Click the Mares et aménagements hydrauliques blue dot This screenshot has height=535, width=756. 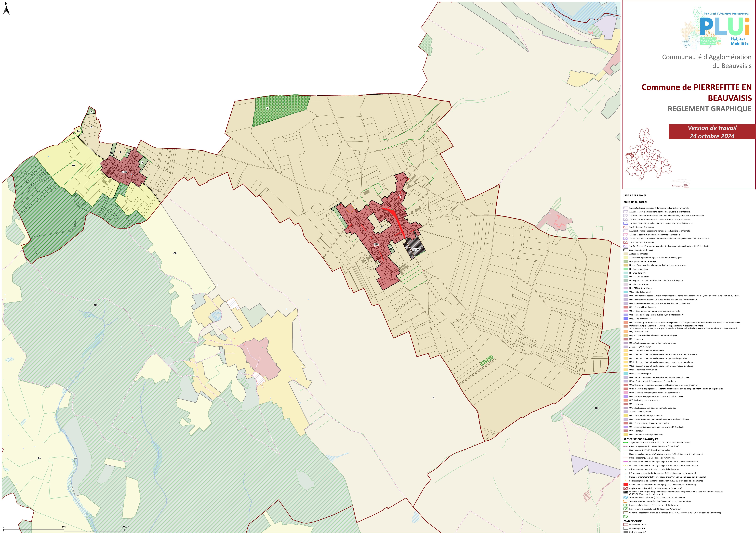(626, 477)
